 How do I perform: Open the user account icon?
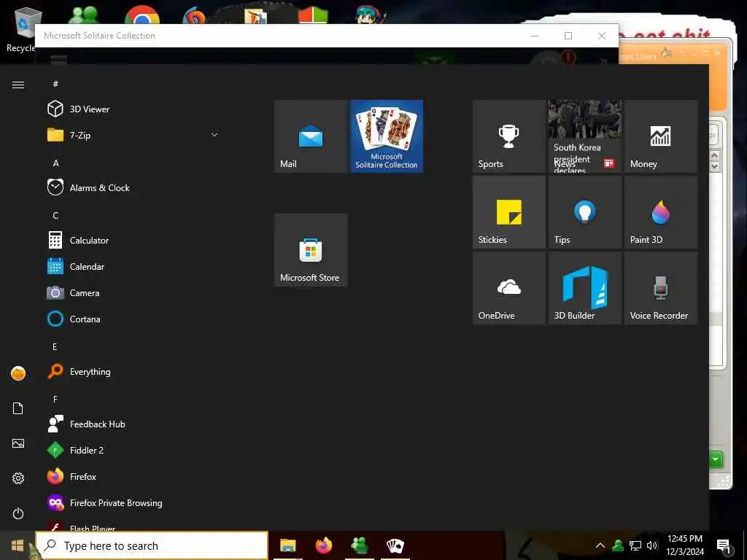click(18, 373)
